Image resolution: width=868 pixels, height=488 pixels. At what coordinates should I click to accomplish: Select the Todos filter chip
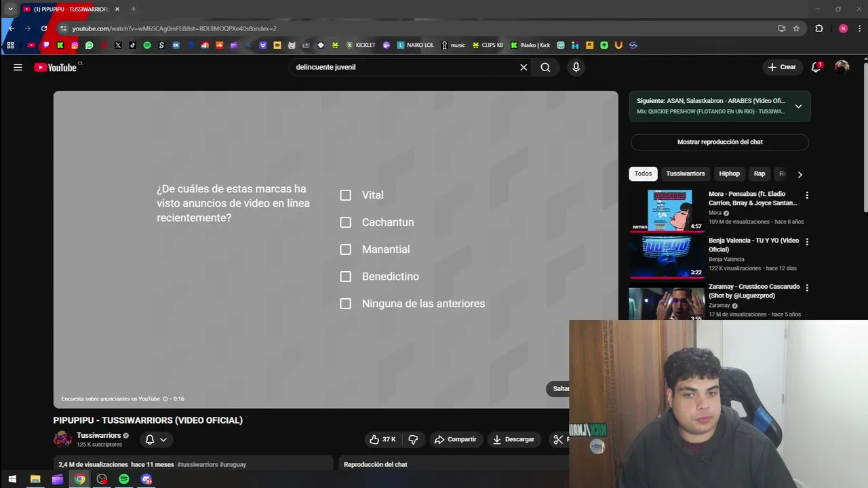pyautogui.click(x=643, y=174)
